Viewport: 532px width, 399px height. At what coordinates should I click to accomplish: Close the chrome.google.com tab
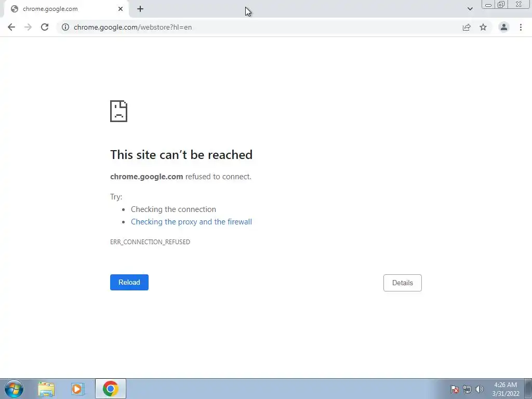tap(121, 9)
